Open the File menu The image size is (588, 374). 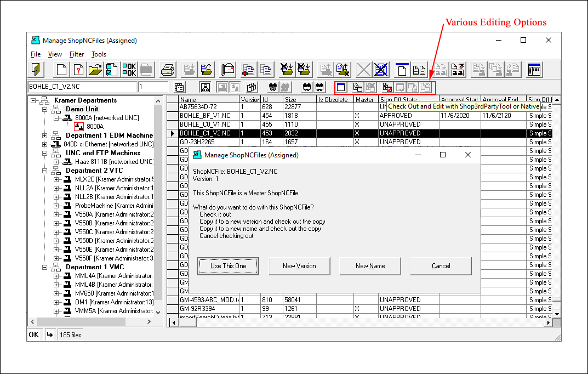click(36, 54)
